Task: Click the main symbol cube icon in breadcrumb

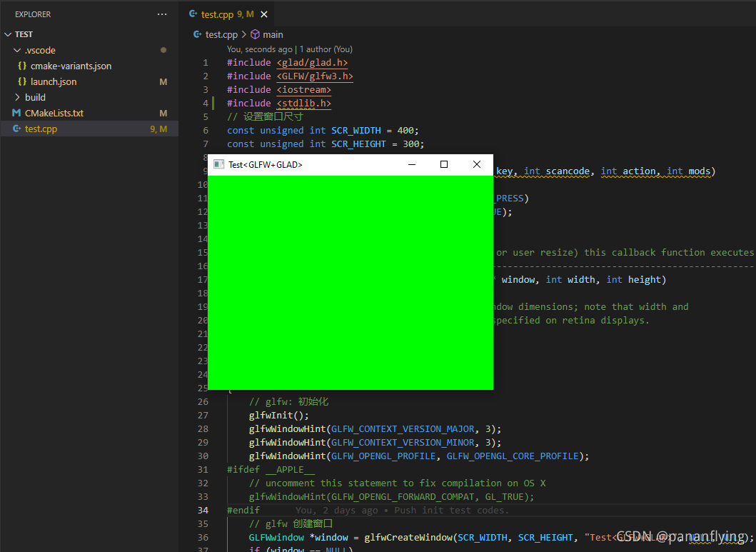Action: (255, 35)
